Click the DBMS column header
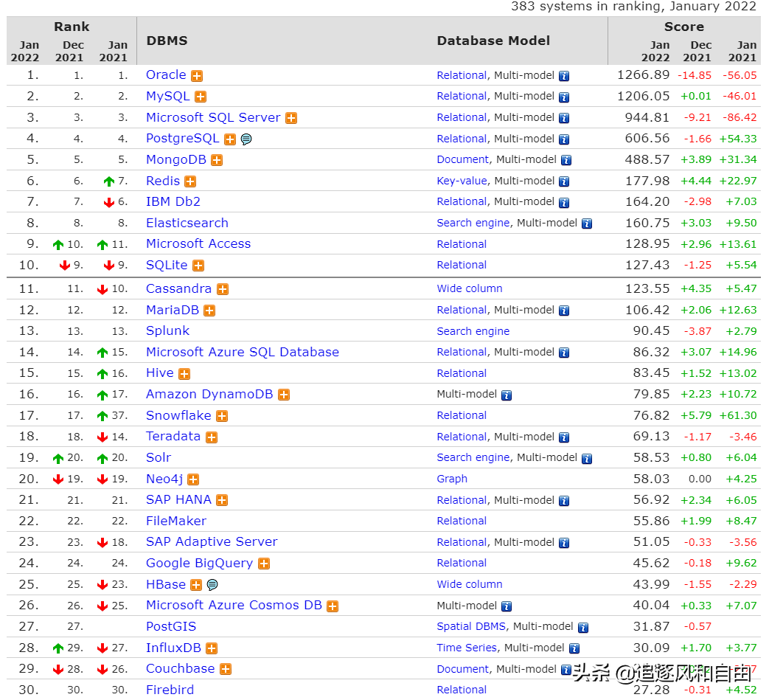Screen dimensions: 769x700 coord(167,41)
